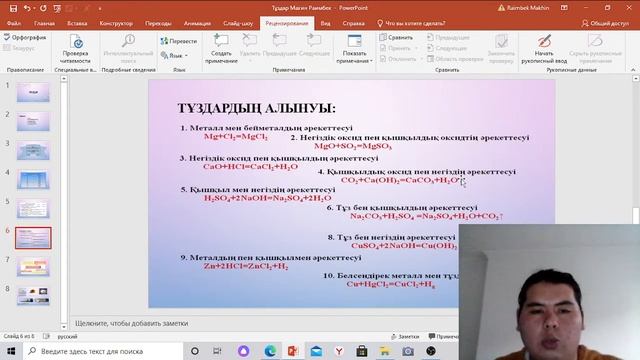Go to the Следующее comment
This screenshot has height=360, width=640.
tap(314, 46)
